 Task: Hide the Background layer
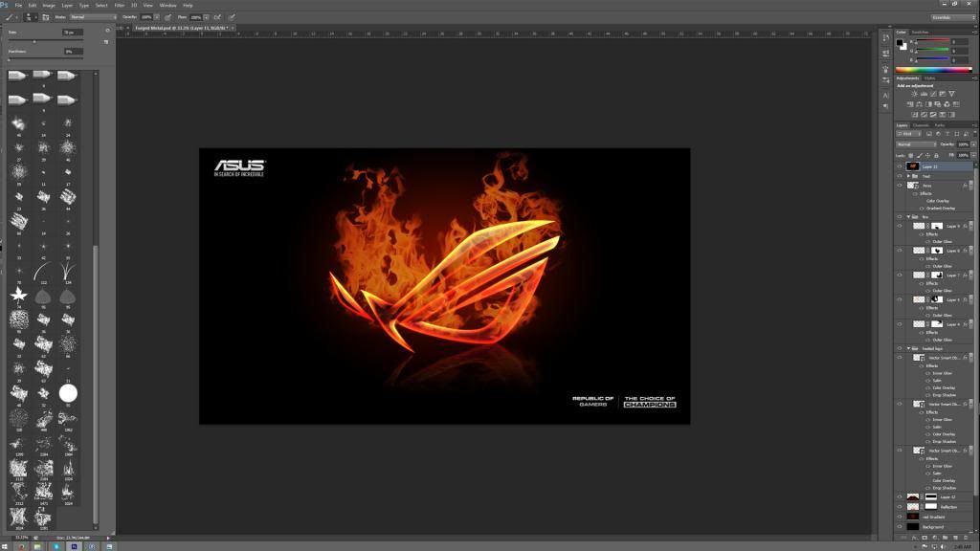(x=900, y=527)
